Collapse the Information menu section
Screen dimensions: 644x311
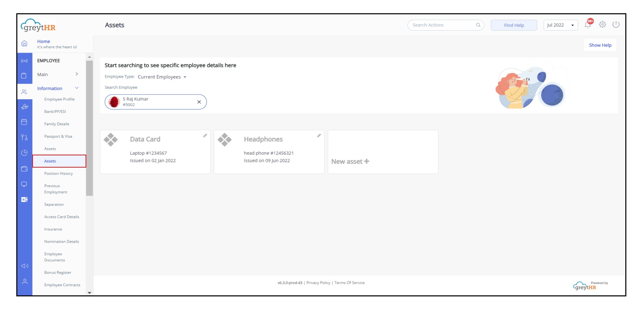[77, 88]
